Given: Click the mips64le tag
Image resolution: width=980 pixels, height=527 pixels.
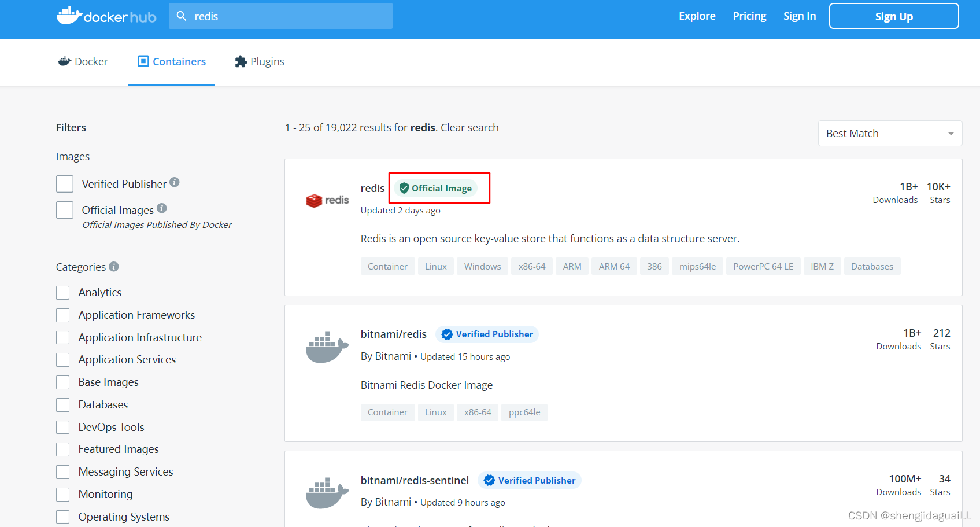Looking at the screenshot, I should tap(697, 266).
